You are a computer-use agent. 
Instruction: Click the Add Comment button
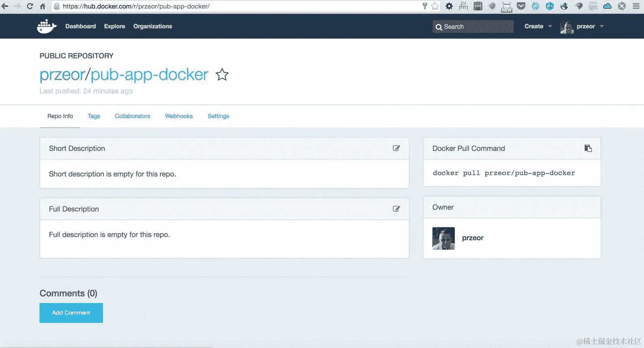click(x=71, y=313)
